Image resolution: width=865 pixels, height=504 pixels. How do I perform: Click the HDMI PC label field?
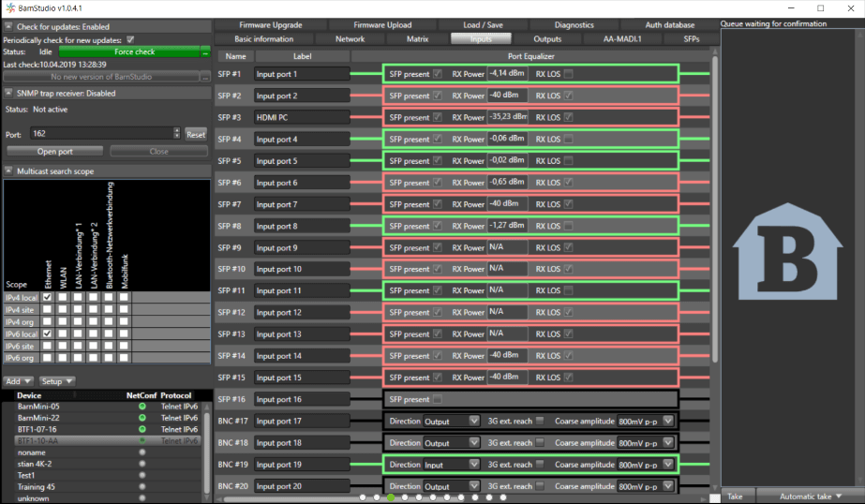pos(301,118)
